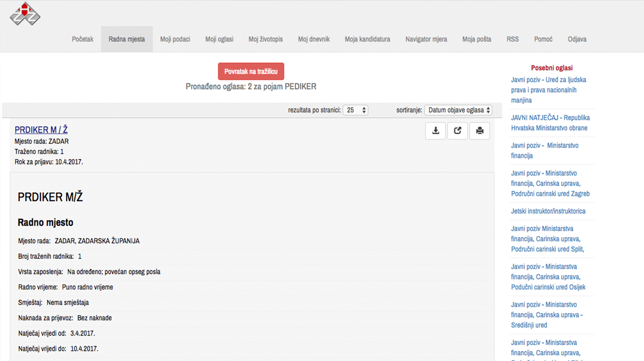Viewport: 644px width, 361px height.
Task: Download the PRDIKER job listing
Action: pos(436,131)
